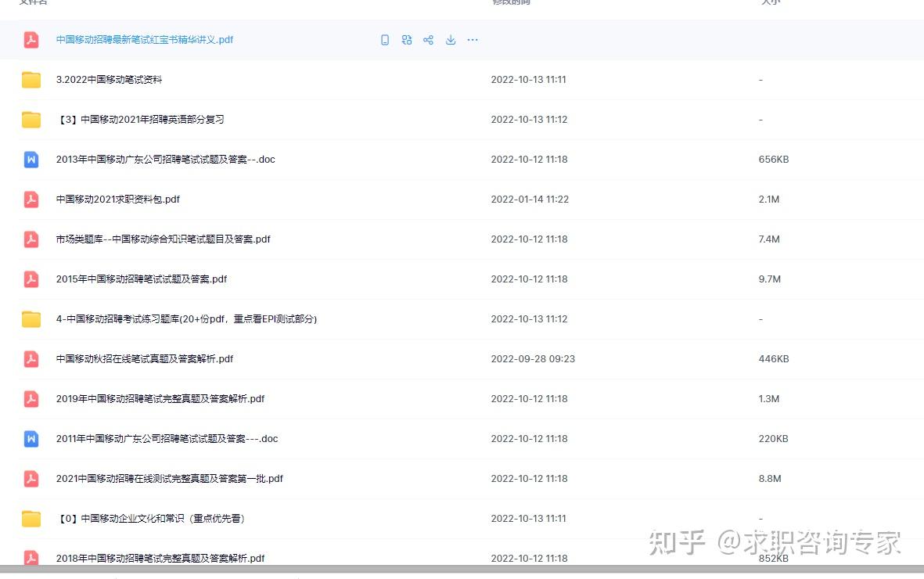Click PDF icon of 2021中国移动招聘在线测试 file
Image resolution: width=924 pixels, height=579 pixels.
[x=31, y=479]
